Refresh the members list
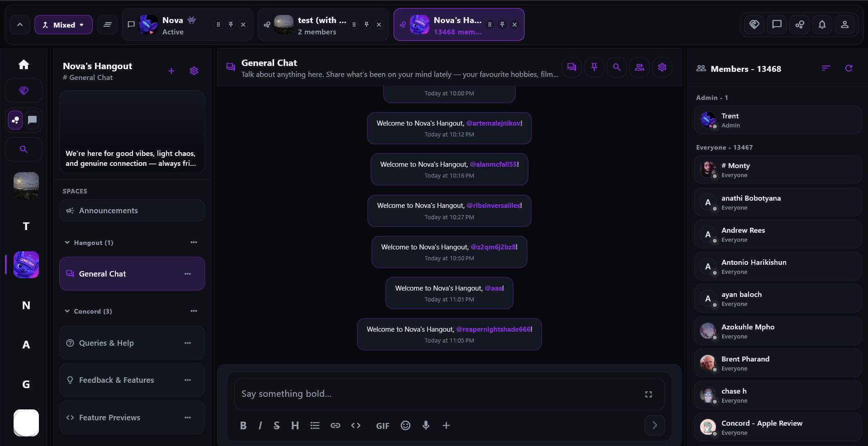The width and height of the screenshot is (868, 446). click(x=849, y=68)
